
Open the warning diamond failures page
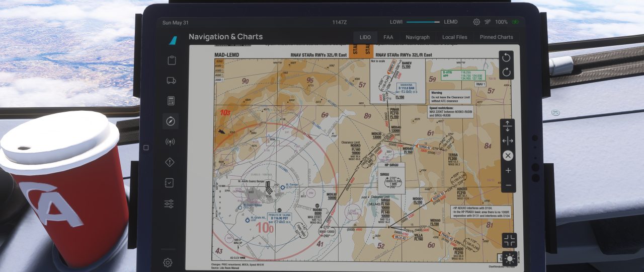pos(170,162)
